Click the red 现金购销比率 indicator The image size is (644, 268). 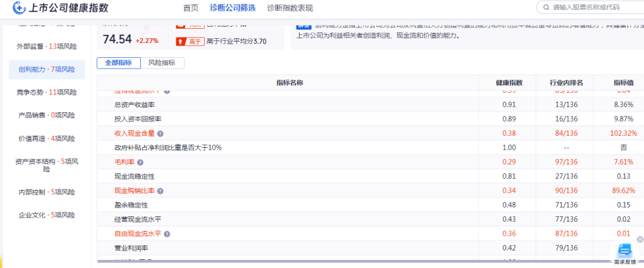135,191
